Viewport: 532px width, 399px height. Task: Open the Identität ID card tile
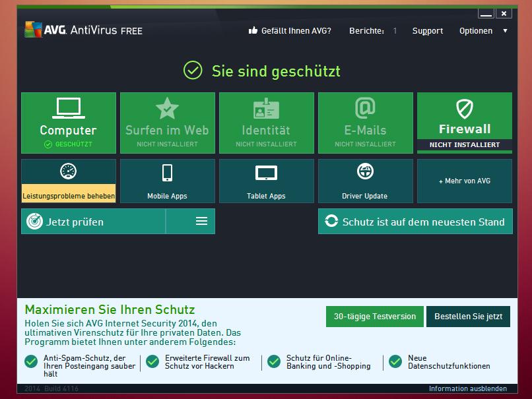point(267,123)
